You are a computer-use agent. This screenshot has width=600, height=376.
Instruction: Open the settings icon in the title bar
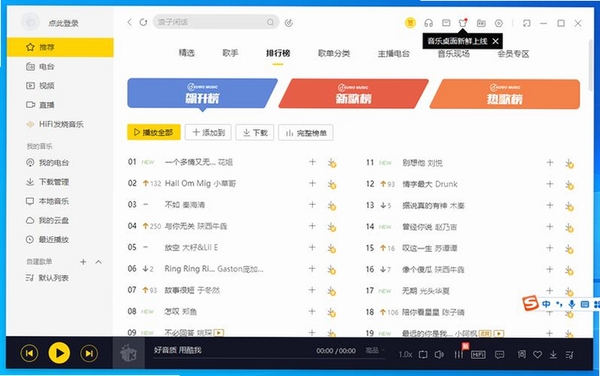pos(499,23)
